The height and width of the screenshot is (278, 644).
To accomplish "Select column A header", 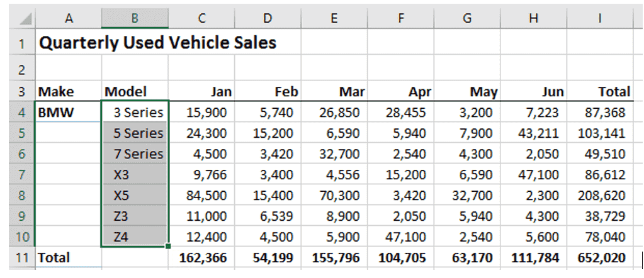I will 68,19.
